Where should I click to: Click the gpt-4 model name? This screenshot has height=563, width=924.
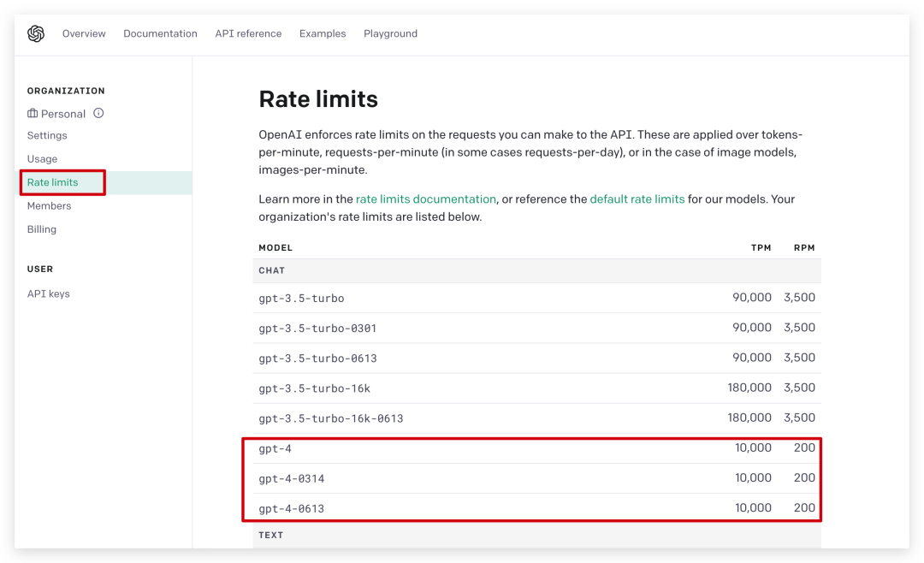tap(275, 448)
